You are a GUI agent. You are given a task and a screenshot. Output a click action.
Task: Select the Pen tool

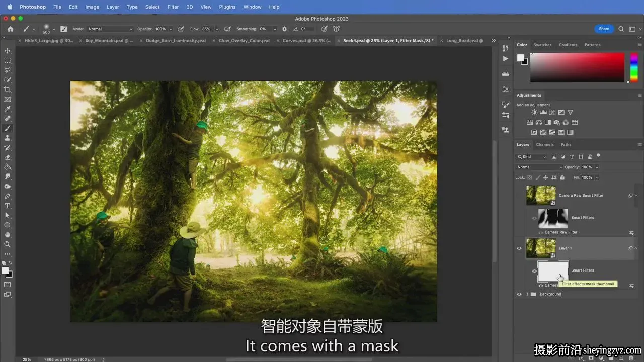[x=8, y=196]
